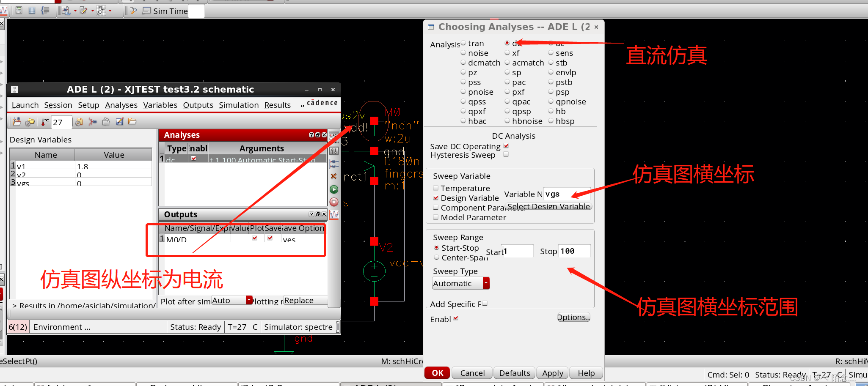Viewport: 868px width, 386px height.
Task: Toggle Plot checkbox for M0/D output
Action: click(x=255, y=238)
